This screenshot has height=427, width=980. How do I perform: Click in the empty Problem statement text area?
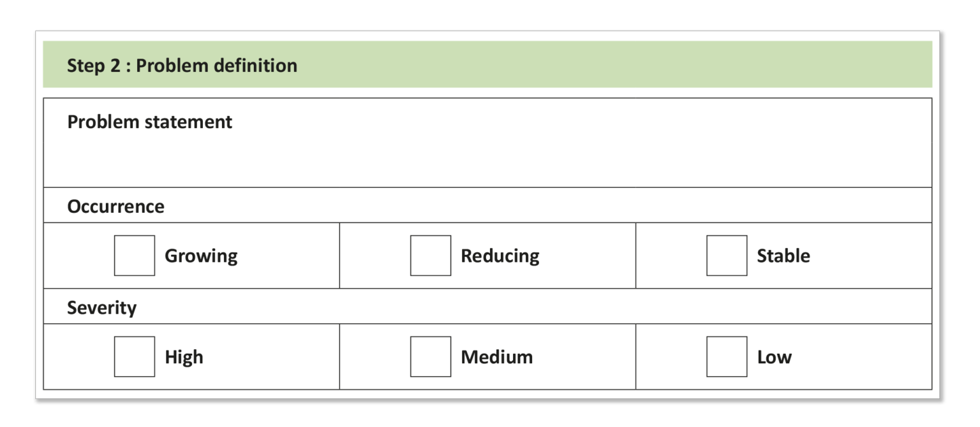(x=487, y=158)
